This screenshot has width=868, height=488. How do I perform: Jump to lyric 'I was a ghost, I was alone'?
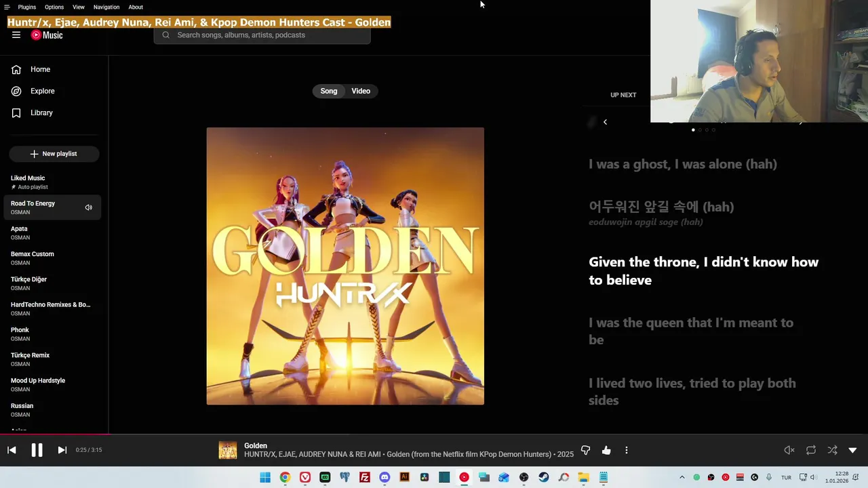tap(683, 164)
